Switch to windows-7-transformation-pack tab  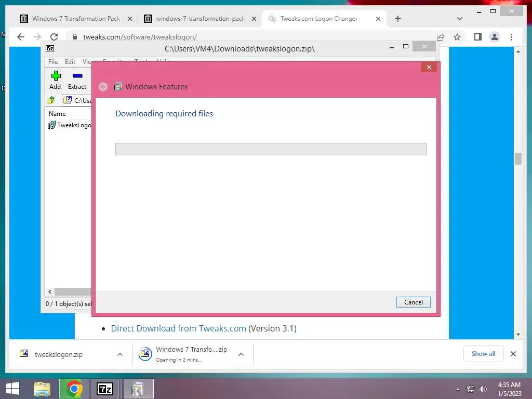200,19
